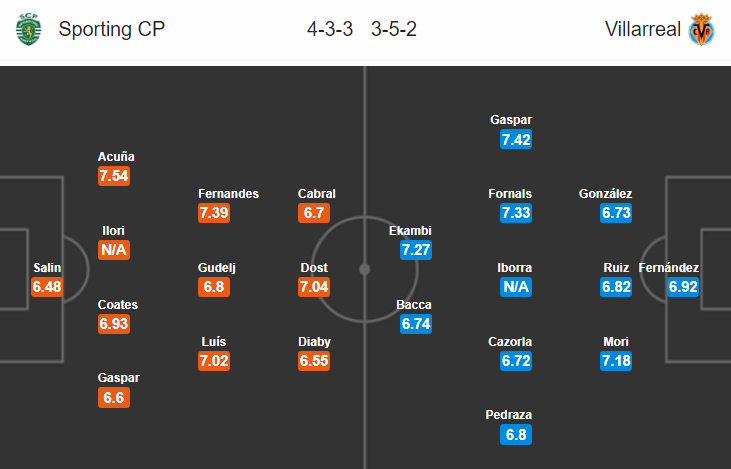Select Villarreal Gaspar's 7.42 rating

516,139
